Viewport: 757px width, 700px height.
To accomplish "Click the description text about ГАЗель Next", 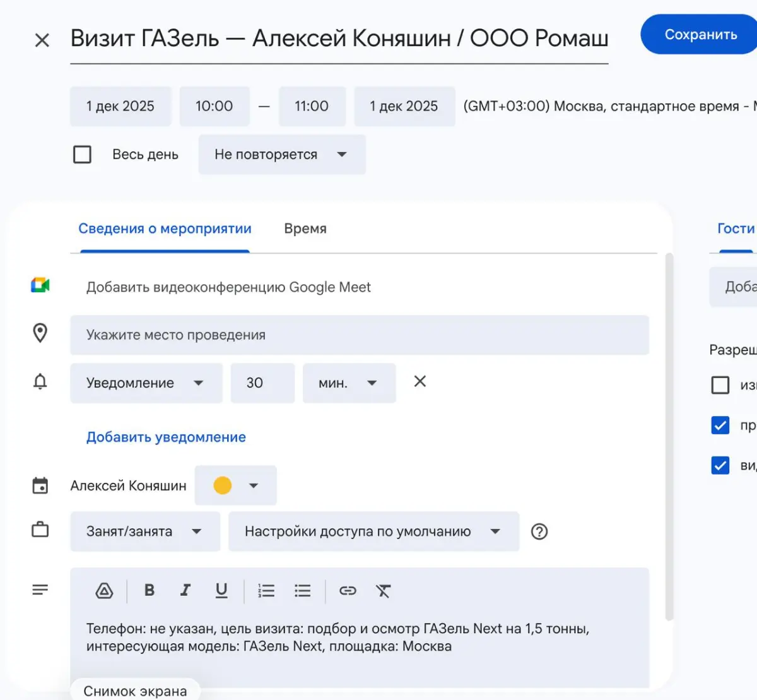I will pos(338,638).
